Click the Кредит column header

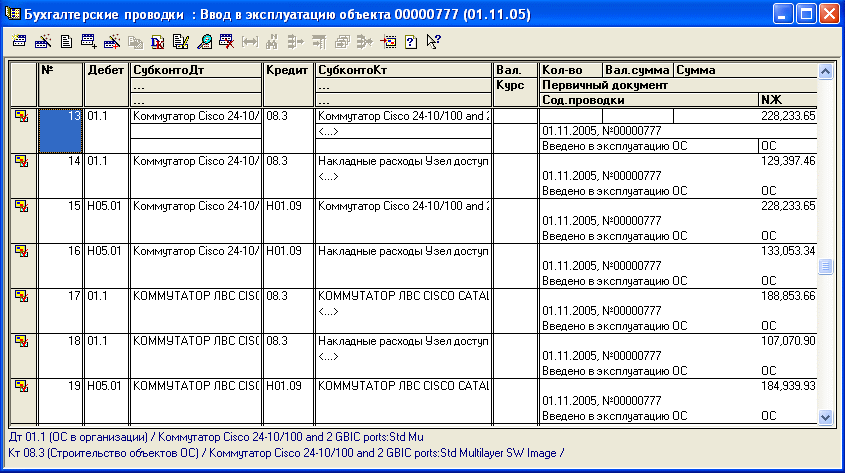(x=288, y=71)
